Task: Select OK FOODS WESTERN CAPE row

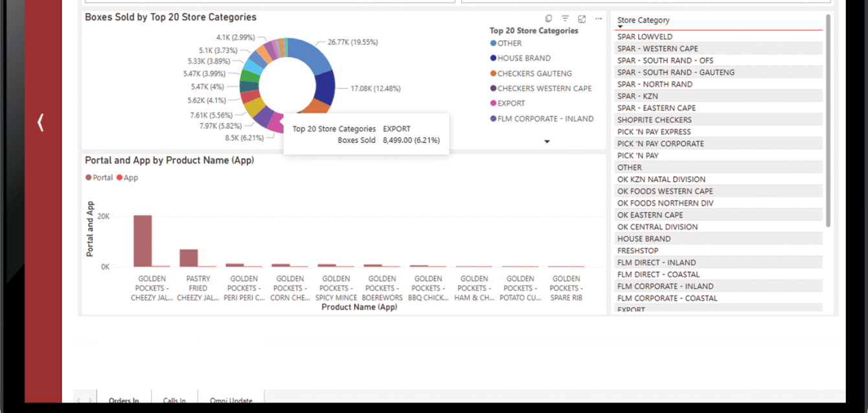Action: click(x=718, y=191)
